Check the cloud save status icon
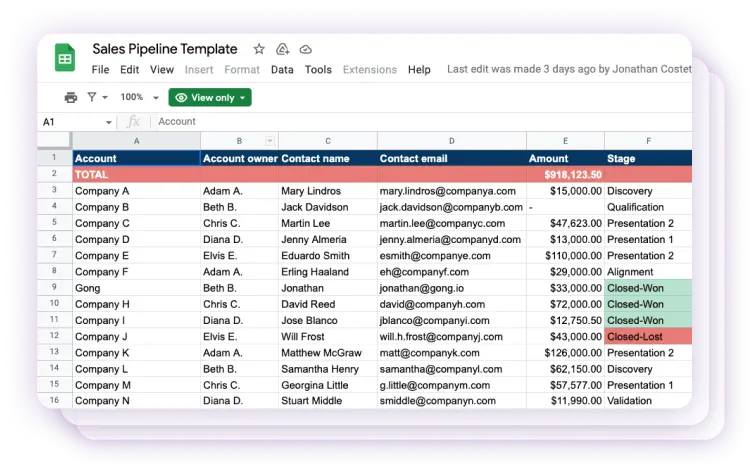The height and width of the screenshot is (471, 753). [305, 49]
